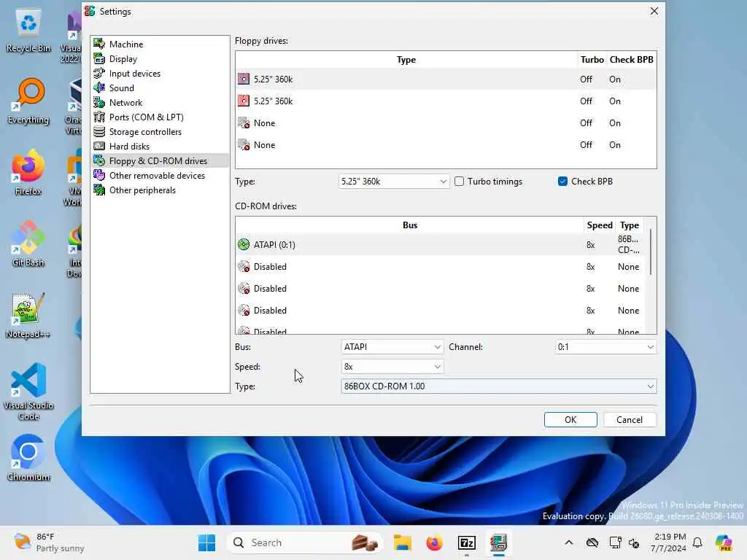Open the Everything desktop shortcut
The width and height of the screenshot is (747, 560).
click(x=28, y=101)
